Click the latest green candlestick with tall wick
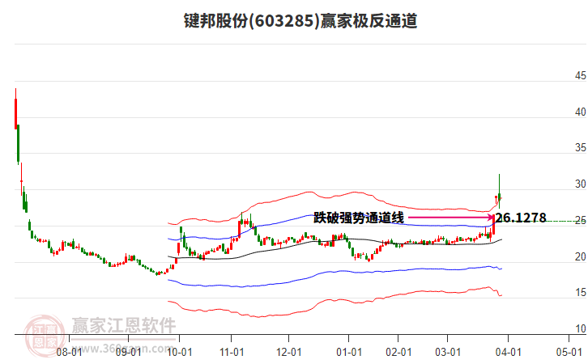 (x=499, y=191)
